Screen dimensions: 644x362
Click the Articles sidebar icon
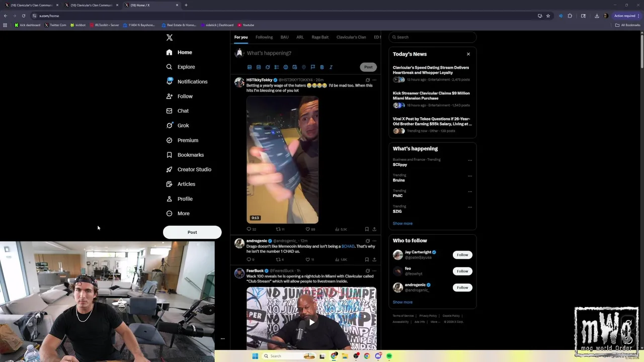click(169, 184)
